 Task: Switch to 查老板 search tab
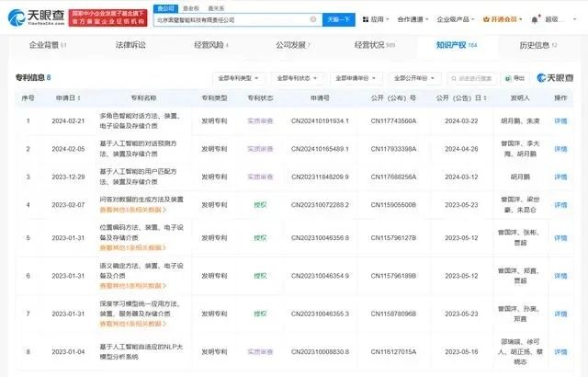click(x=191, y=8)
